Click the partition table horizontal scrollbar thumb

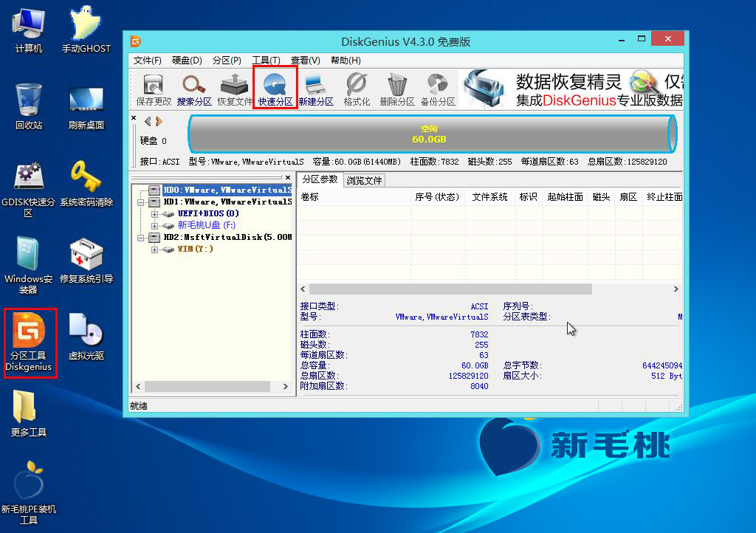(450, 289)
